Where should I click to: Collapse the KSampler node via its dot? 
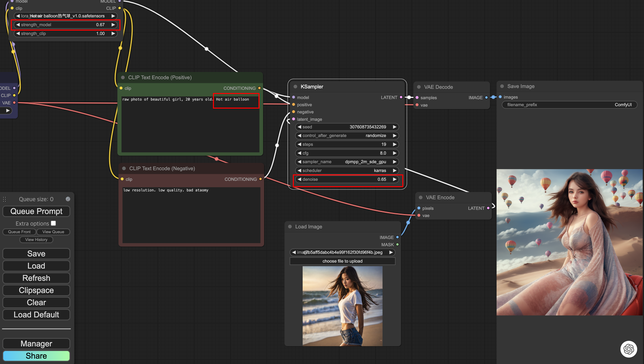(295, 87)
